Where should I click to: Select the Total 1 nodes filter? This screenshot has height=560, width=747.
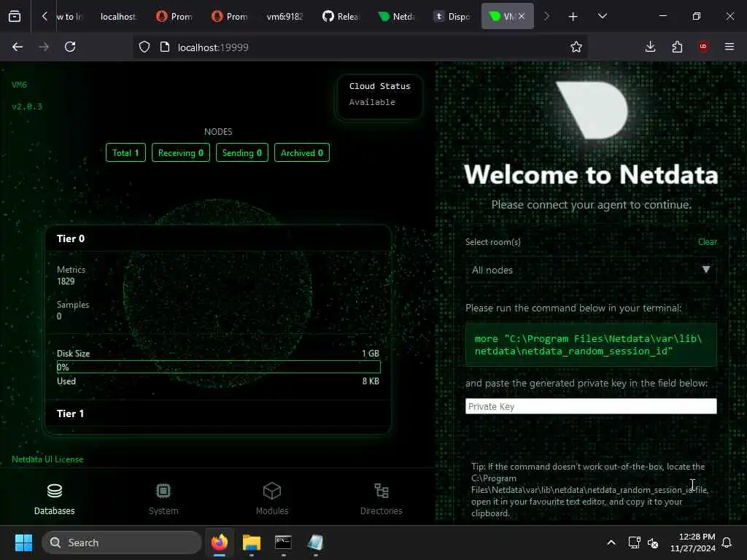click(x=125, y=153)
